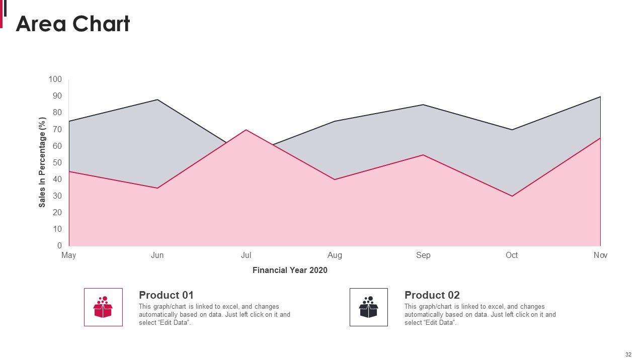Click the Financial Year 2020 axis title
Viewport: 644px width, 362px height.
pyautogui.click(x=290, y=270)
